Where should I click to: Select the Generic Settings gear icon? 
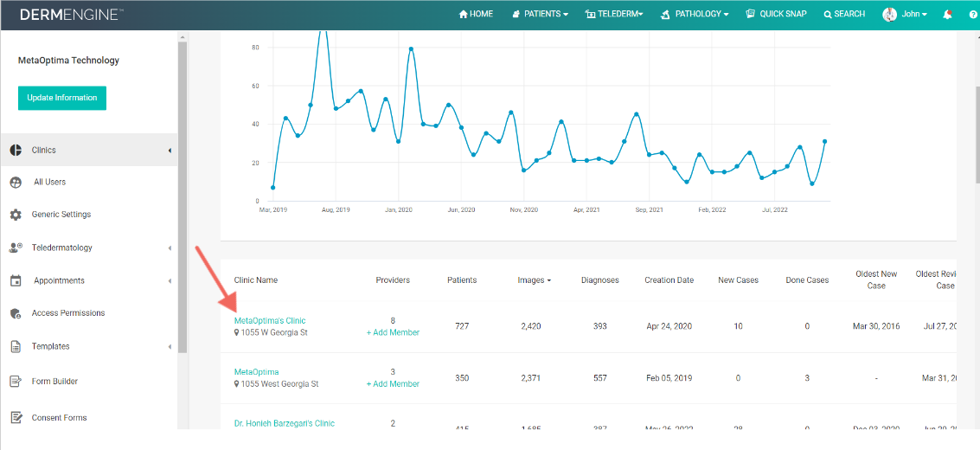tap(16, 215)
